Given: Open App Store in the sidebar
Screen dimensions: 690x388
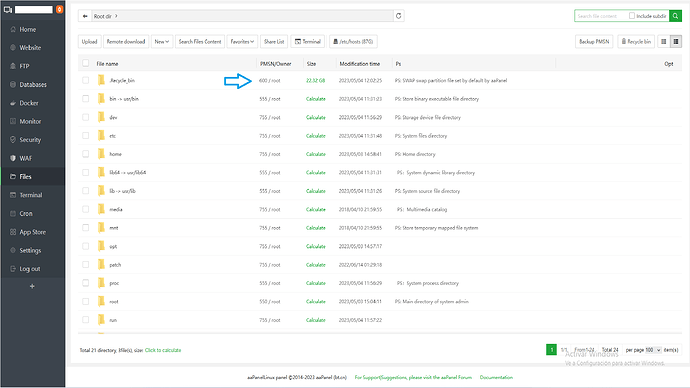Looking at the screenshot, I should click(33, 232).
